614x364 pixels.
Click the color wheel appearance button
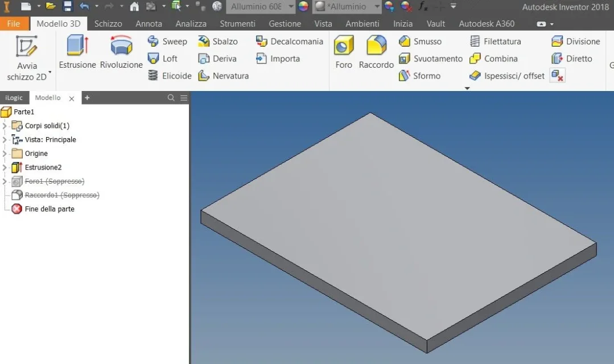point(303,6)
